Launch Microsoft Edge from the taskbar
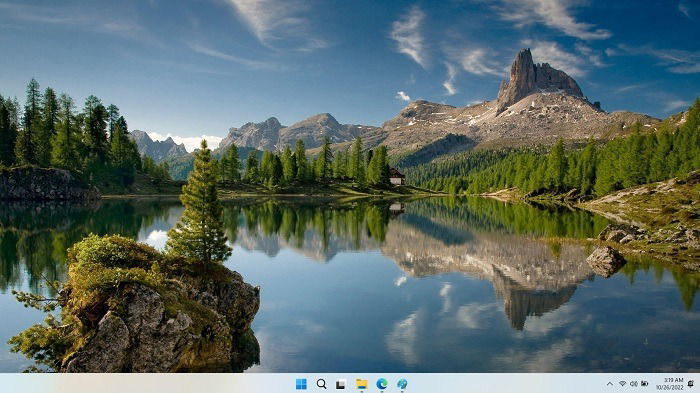 click(x=382, y=384)
